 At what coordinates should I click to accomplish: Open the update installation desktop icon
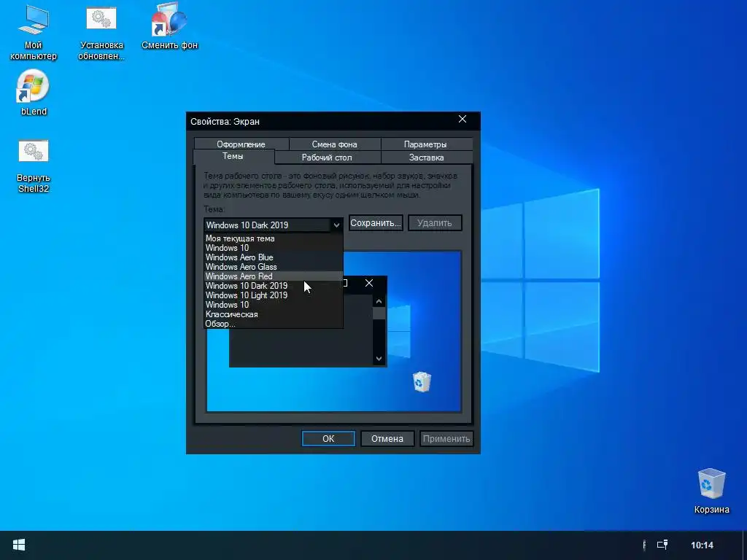pyautogui.click(x=101, y=34)
